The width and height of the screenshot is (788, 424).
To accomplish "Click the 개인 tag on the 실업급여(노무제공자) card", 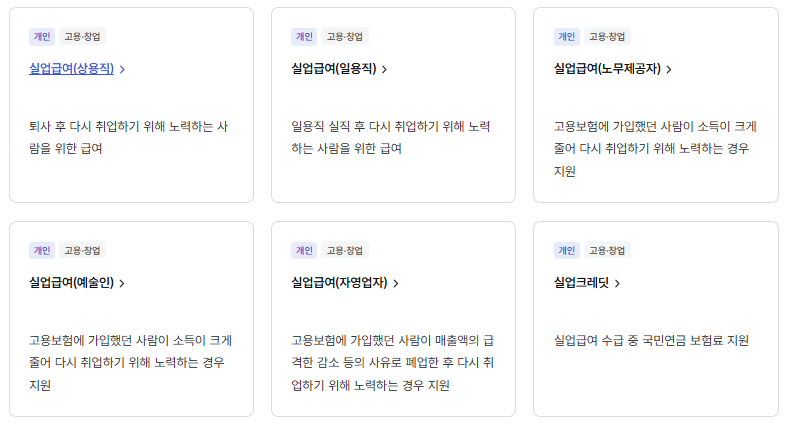I will (x=566, y=37).
